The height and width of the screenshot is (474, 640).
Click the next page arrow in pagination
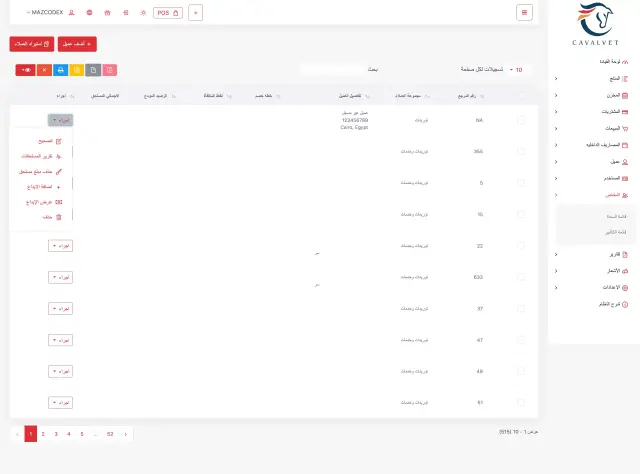coord(126,434)
